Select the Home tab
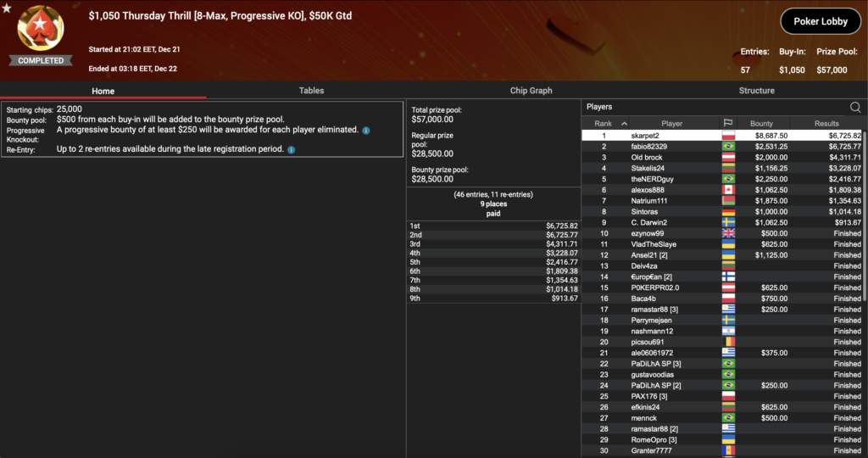 click(103, 91)
